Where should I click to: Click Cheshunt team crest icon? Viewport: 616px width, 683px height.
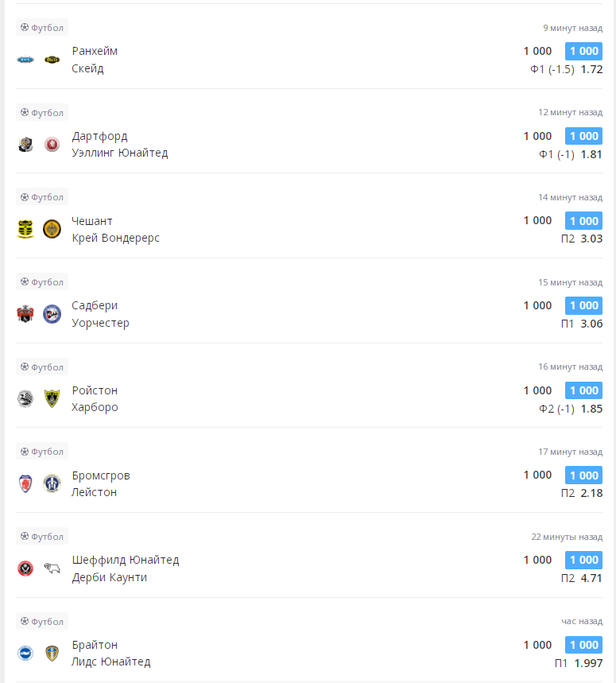(25, 229)
